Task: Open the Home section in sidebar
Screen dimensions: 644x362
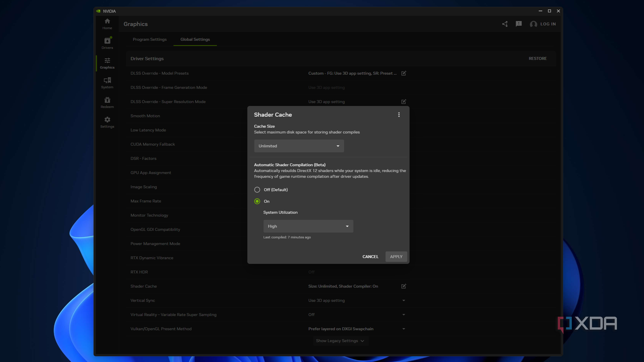Action: (x=107, y=24)
